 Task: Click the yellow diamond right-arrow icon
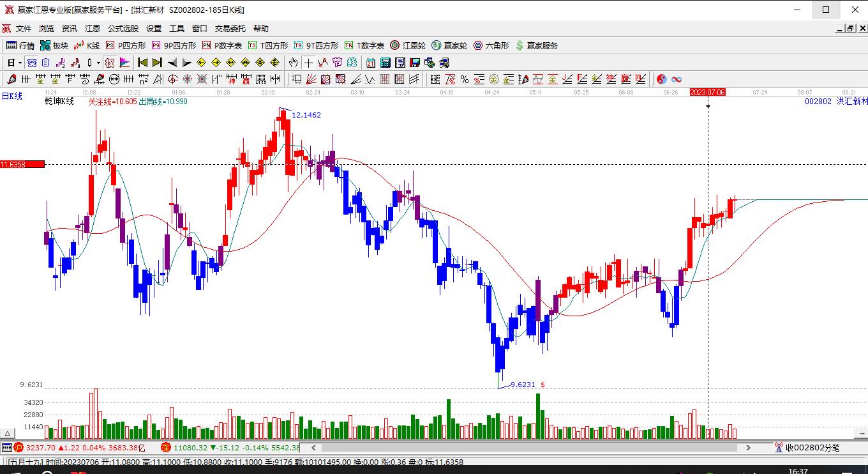(x=216, y=63)
